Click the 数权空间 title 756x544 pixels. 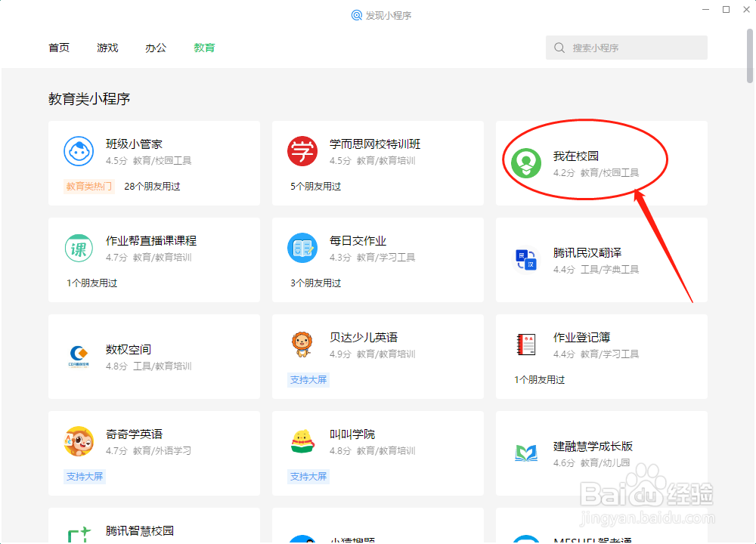pyautogui.click(x=129, y=349)
